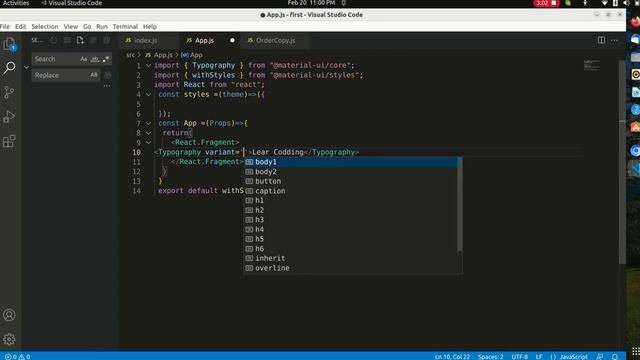Fold code at line 1 chevron
640x360 pixels.
[149, 65]
